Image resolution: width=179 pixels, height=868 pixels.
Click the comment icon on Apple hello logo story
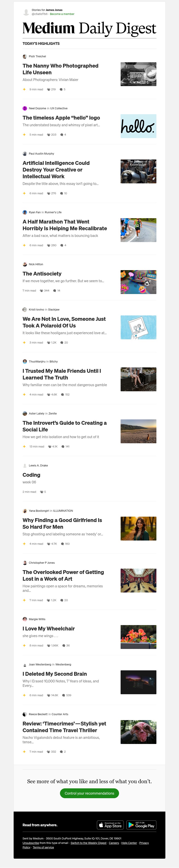click(62, 135)
